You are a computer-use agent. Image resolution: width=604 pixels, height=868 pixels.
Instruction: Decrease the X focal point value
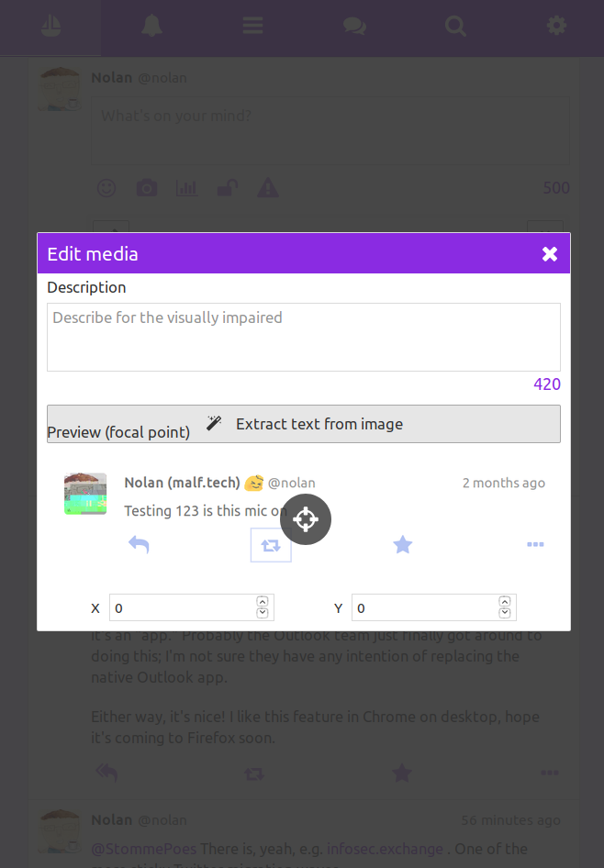click(263, 613)
